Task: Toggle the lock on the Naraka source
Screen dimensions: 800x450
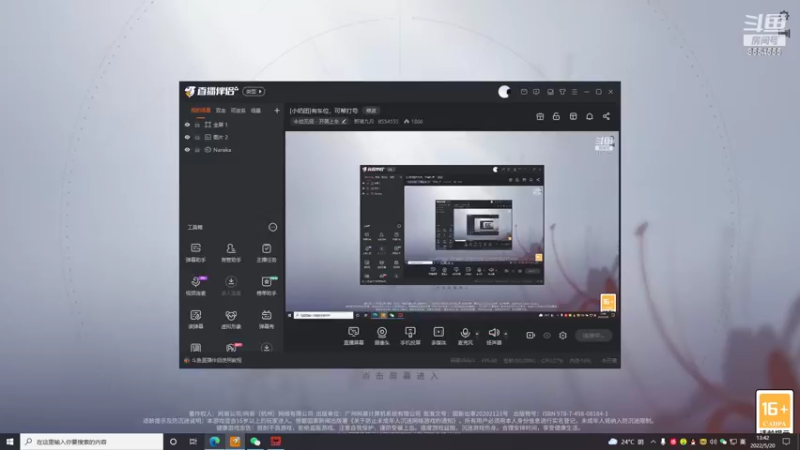Action: click(x=197, y=150)
